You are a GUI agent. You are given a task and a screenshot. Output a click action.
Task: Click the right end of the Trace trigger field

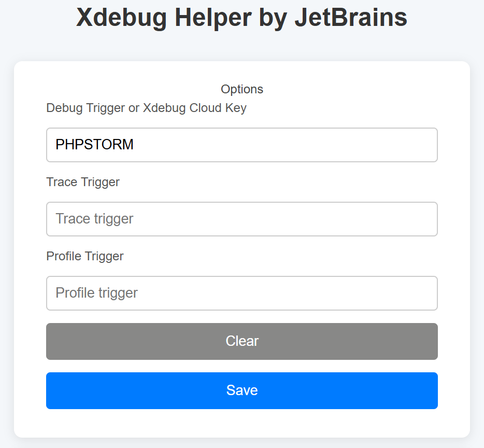point(422,219)
